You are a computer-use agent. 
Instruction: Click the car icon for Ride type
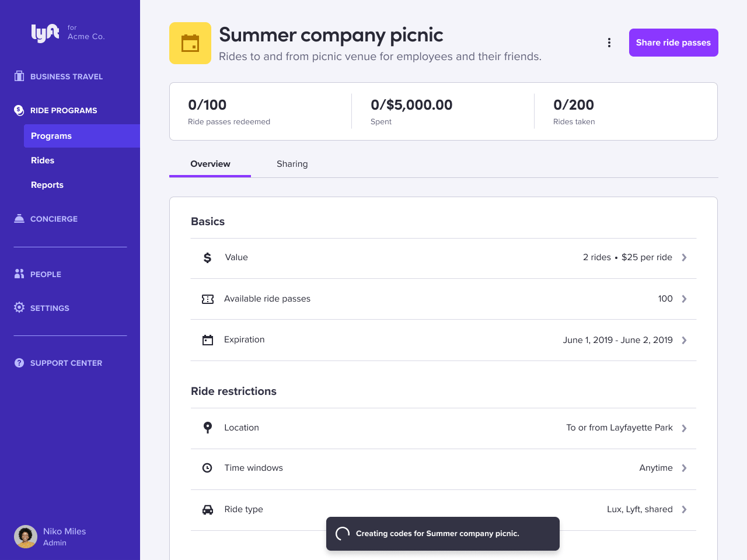point(208,509)
